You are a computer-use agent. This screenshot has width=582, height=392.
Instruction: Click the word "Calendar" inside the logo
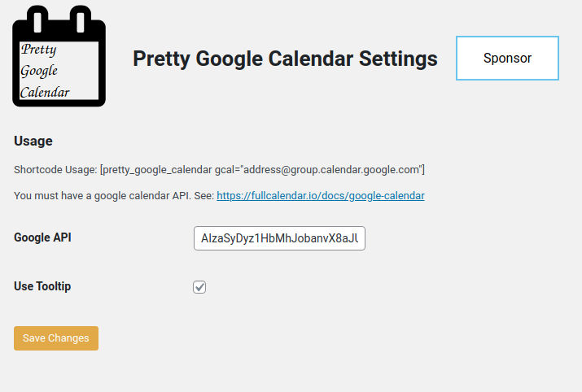point(45,92)
